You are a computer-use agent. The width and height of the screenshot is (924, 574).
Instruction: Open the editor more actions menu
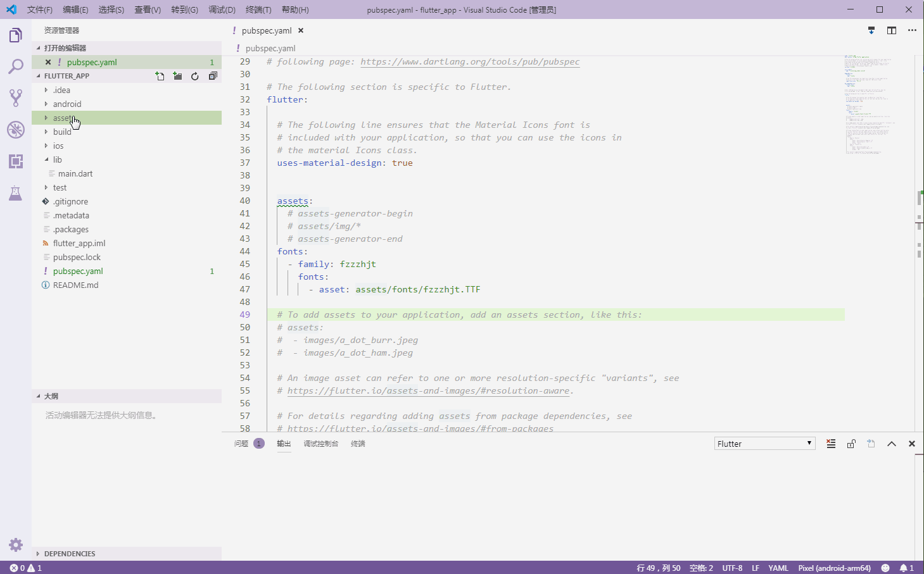pyautogui.click(x=912, y=30)
